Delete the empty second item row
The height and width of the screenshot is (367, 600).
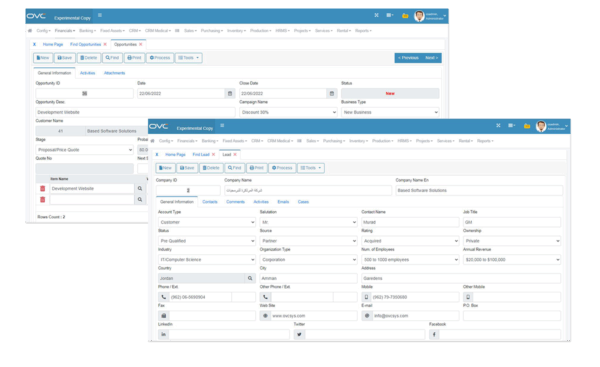point(42,199)
